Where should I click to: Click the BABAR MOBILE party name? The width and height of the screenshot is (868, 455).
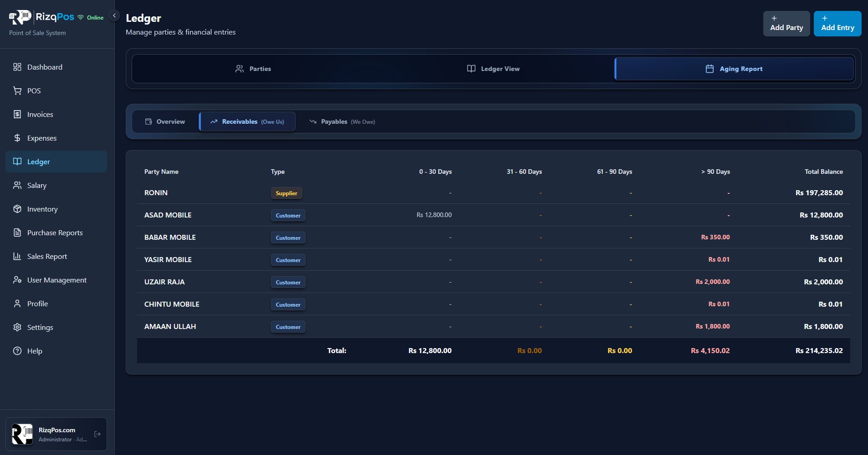tap(170, 237)
